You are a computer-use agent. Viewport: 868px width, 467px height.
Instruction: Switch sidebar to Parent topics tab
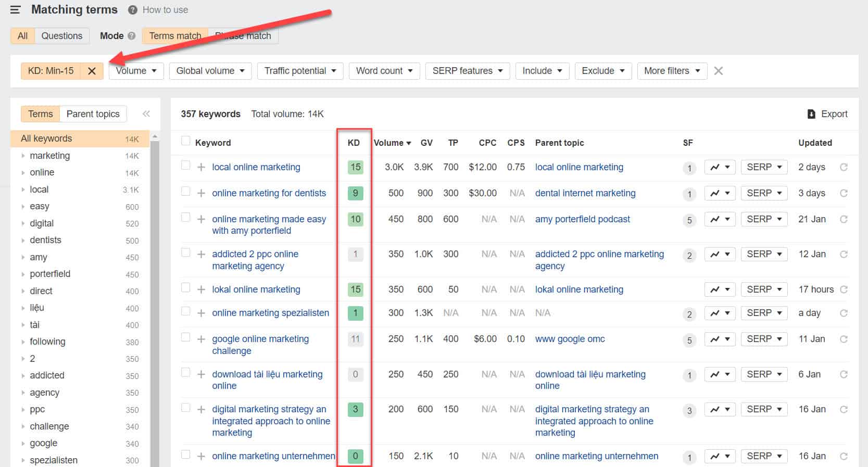pos(93,114)
